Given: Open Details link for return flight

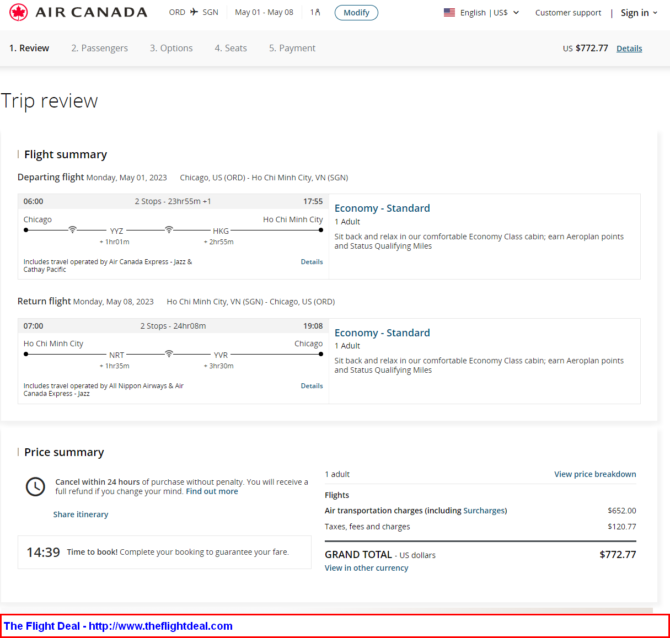Looking at the screenshot, I should 311,385.
